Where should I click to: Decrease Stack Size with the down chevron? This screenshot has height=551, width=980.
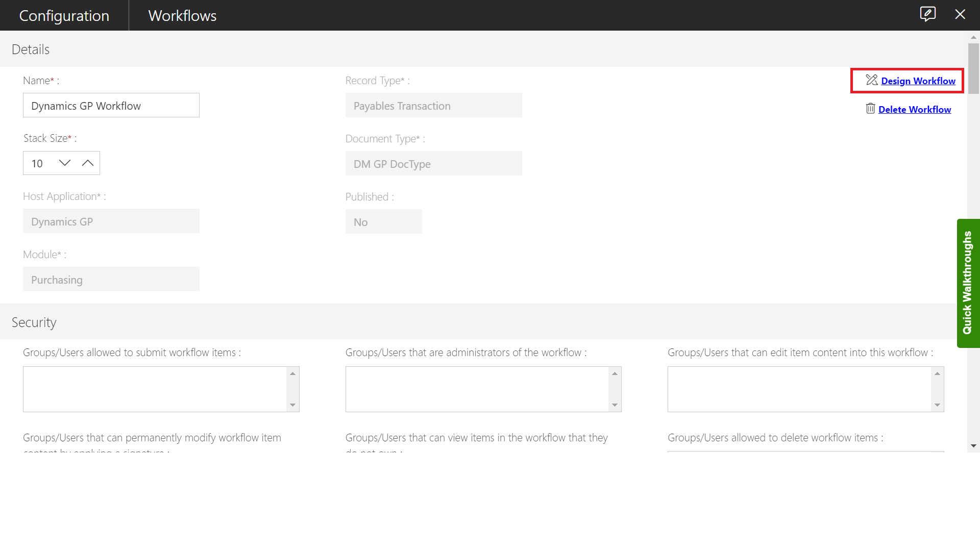point(64,163)
